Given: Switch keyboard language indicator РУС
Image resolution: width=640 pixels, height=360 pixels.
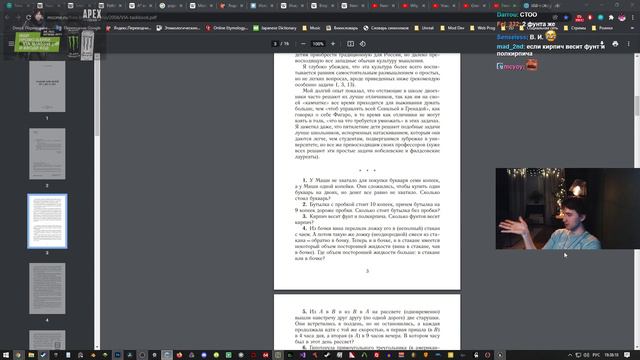Looking at the screenshot, I should point(596,355).
